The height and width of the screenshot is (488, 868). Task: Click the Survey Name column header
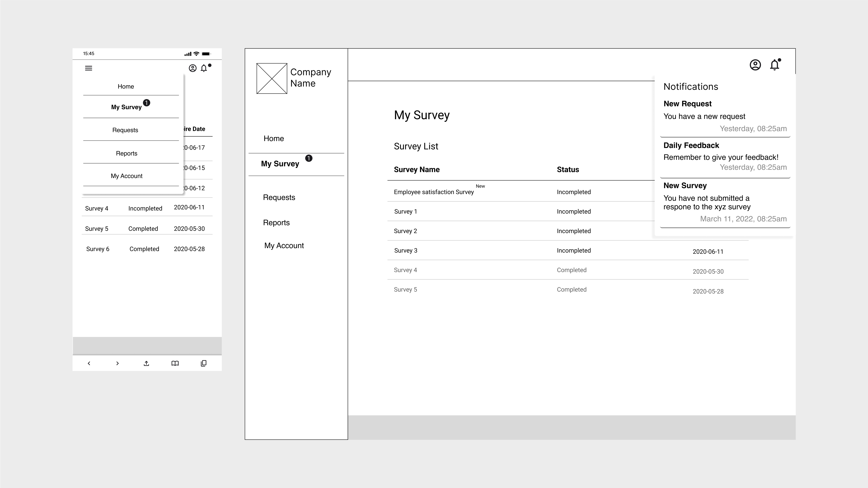point(416,170)
